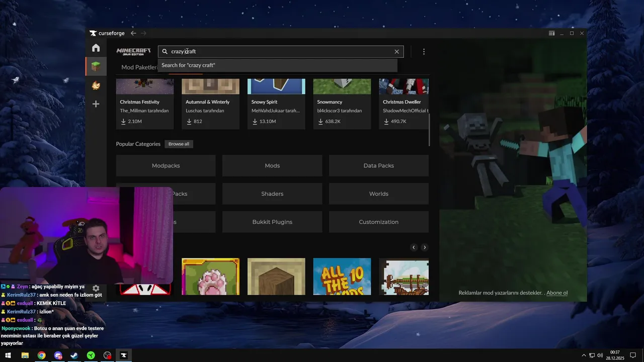This screenshot has width=644, height=362.
Task: Open Discord from the taskbar
Action: pyautogui.click(x=58, y=355)
